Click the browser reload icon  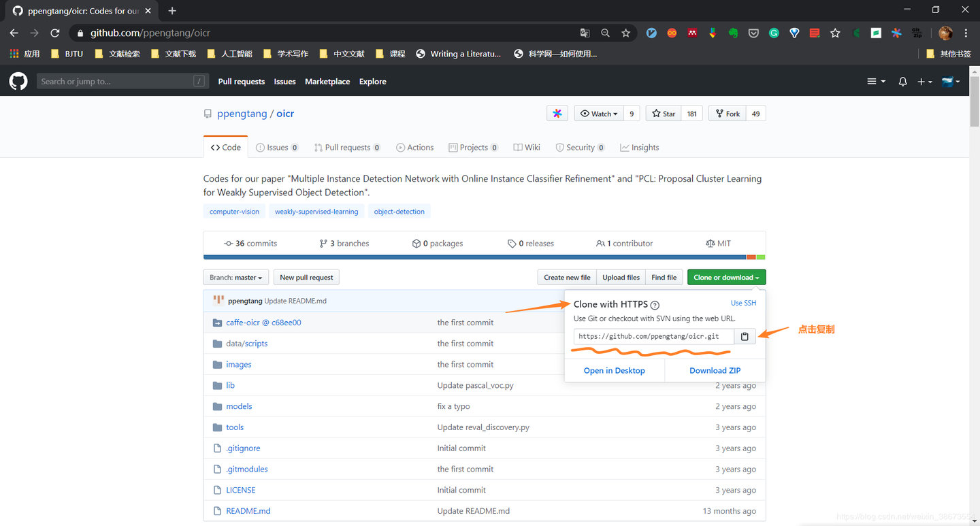click(55, 33)
